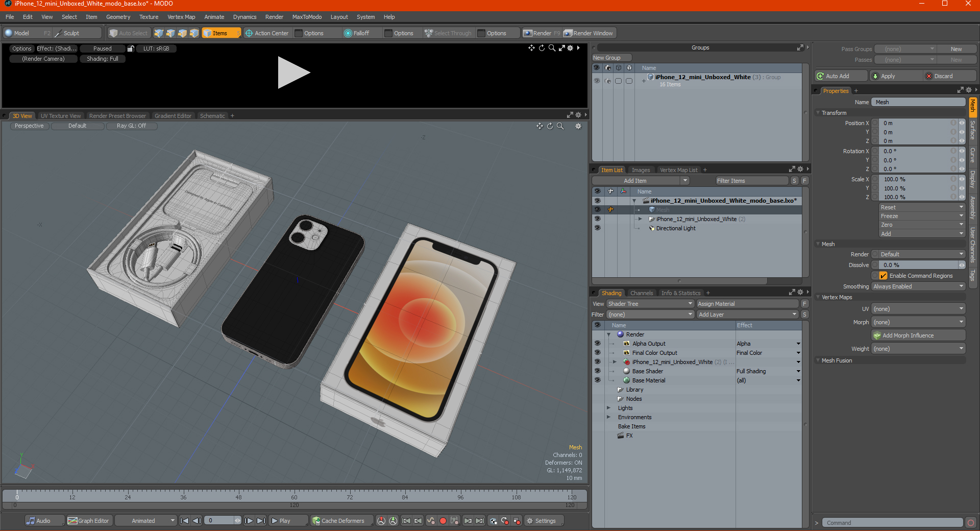
Task: Toggle visibility of Alpha Output layer
Action: pyautogui.click(x=597, y=344)
